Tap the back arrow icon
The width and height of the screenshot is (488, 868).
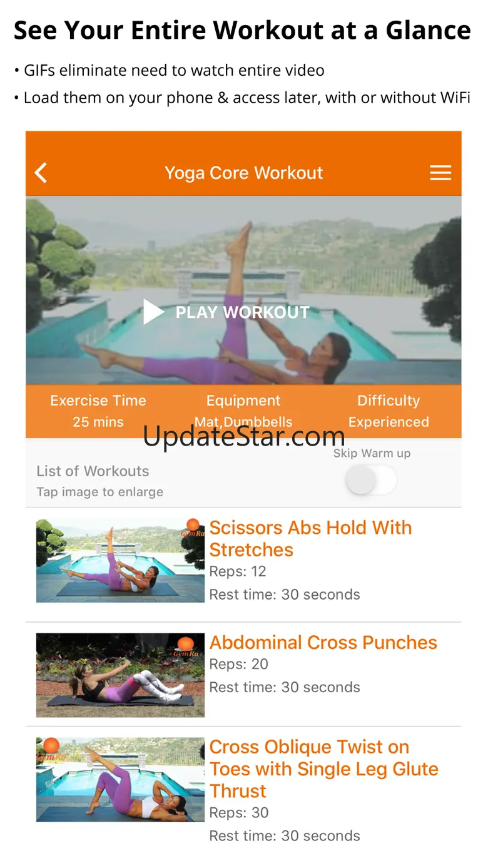(41, 173)
